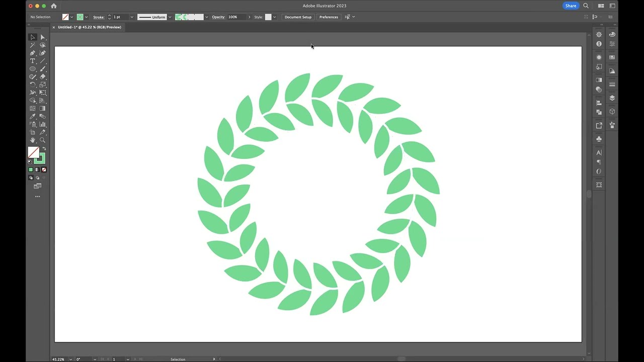Select Untitled-1 document tab
Image resolution: width=644 pixels, height=362 pixels.
click(x=90, y=27)
